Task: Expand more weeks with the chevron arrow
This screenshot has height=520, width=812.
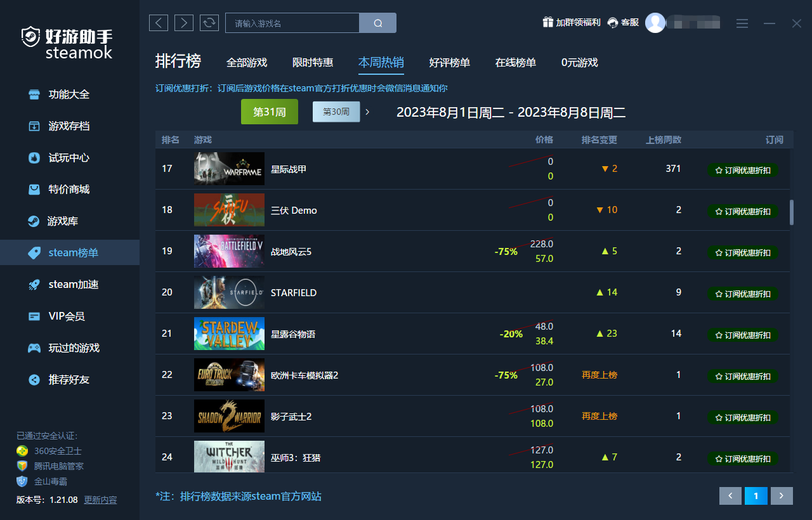Action: [x=367, y=112]
